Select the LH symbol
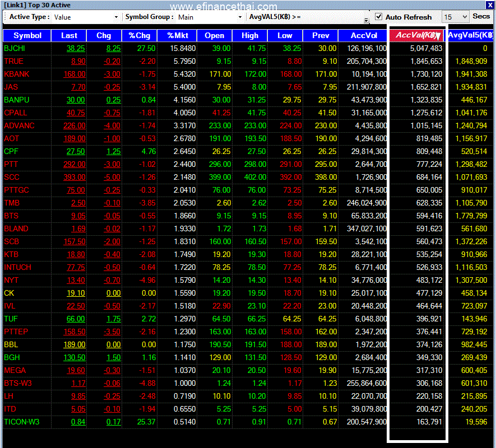This screenshot has width=496, height=448. pos(8,396)
